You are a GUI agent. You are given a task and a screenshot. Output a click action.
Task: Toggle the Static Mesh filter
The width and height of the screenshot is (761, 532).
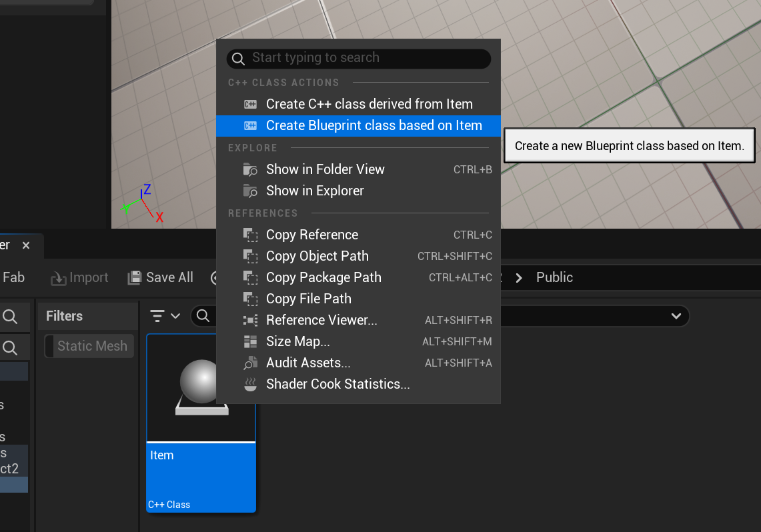(x=90, y=346)
